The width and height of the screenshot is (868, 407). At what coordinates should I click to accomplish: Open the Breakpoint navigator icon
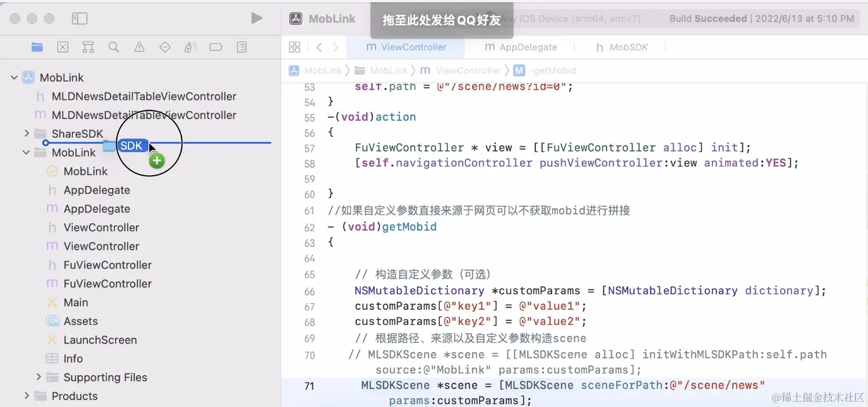216,47
